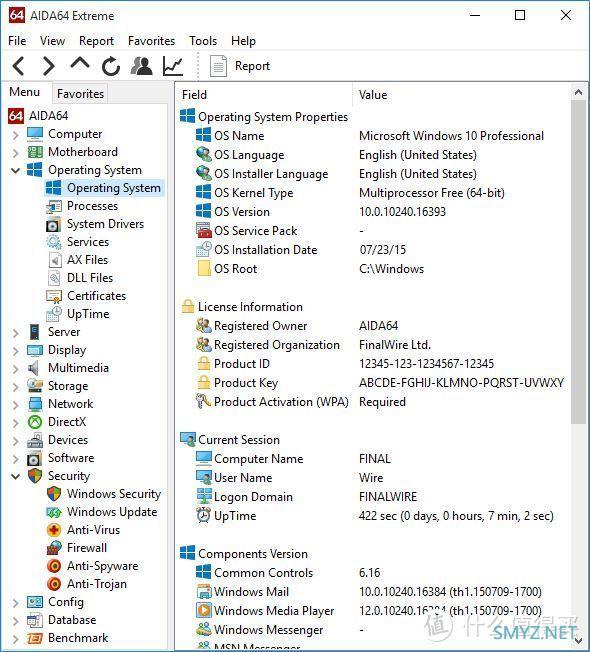Select the Windows Update icon
Image resolution: width=590 pixels, height=652 pixels.
coord(54,512)
